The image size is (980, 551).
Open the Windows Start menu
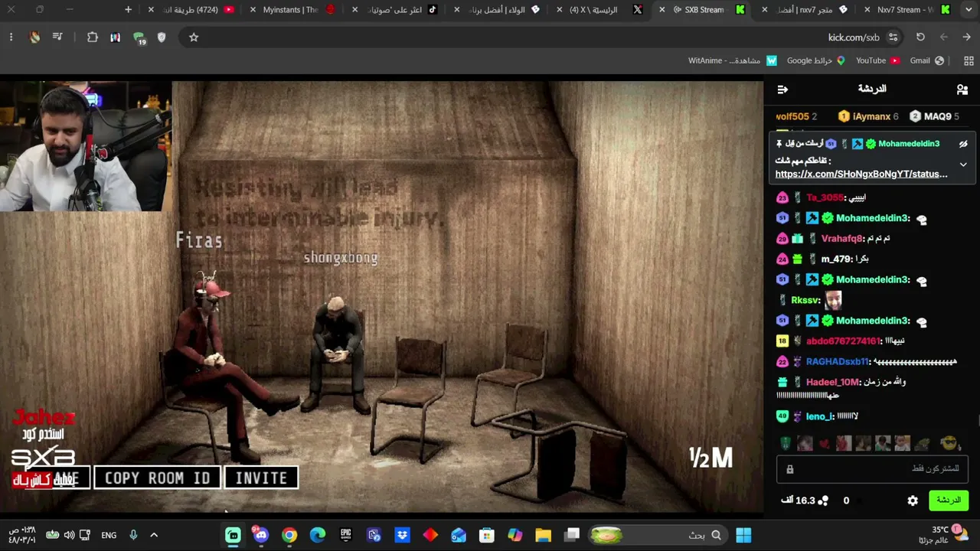(x=743, y=536)
